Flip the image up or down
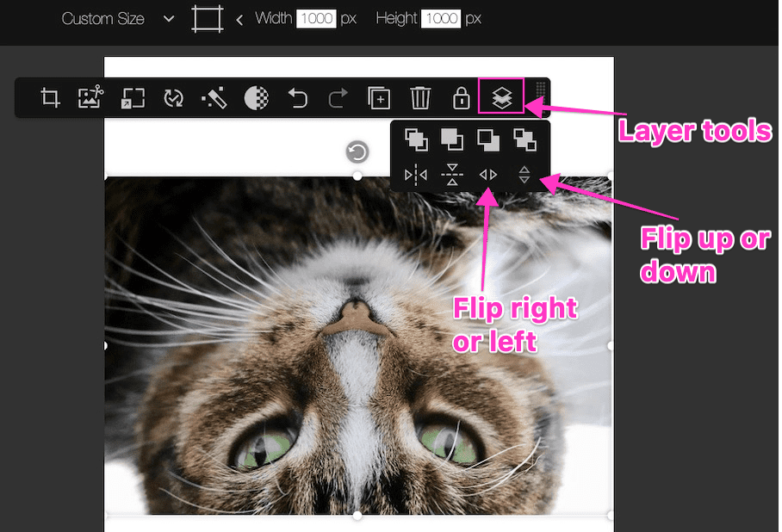782x532 pixels. click(524, 176)
